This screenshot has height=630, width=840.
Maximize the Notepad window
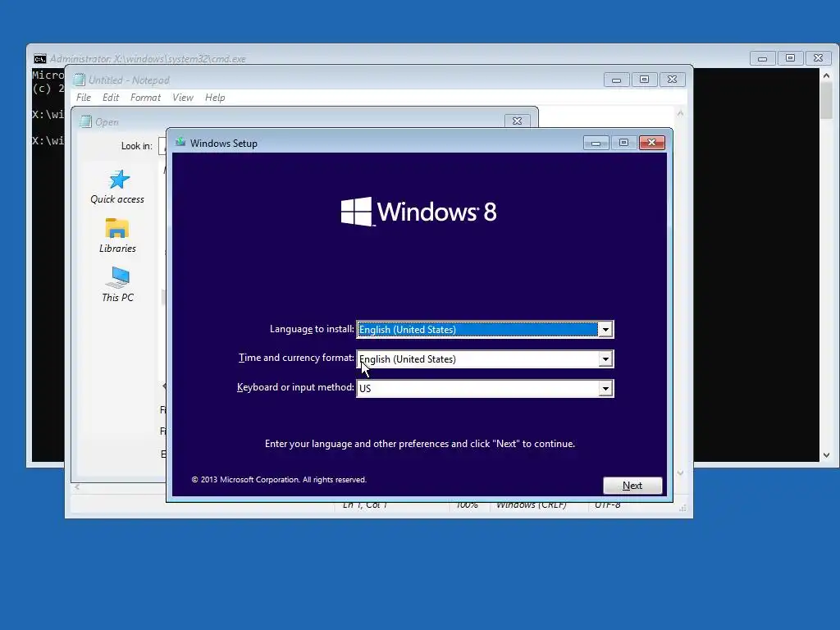click(x=645, y=80)
